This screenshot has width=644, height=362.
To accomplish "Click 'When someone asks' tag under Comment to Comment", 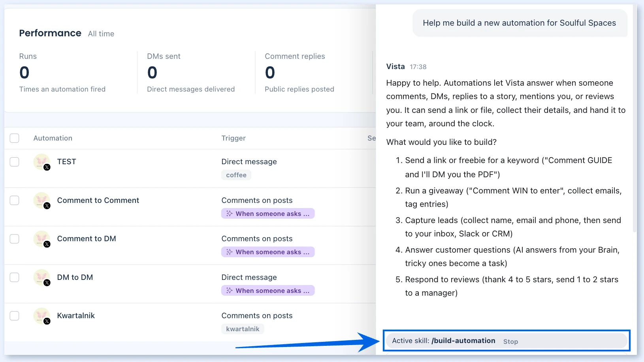I will [x=268, y=214].
